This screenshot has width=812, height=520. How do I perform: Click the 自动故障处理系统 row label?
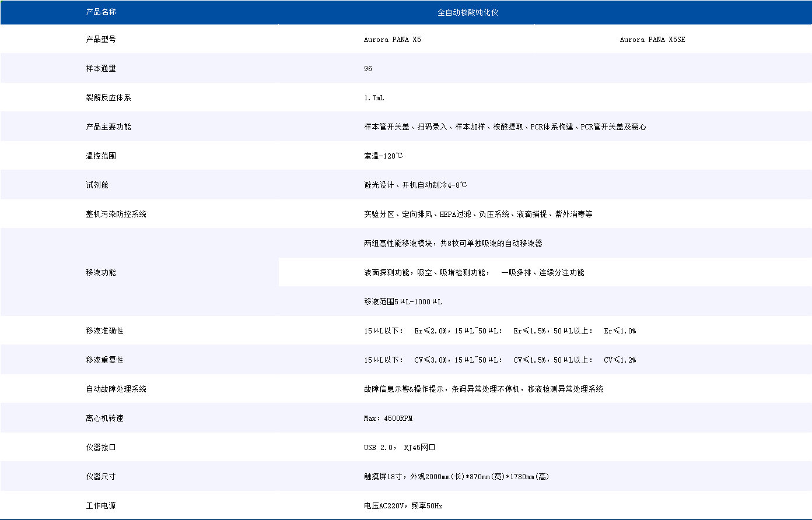(x=116, y=389)
